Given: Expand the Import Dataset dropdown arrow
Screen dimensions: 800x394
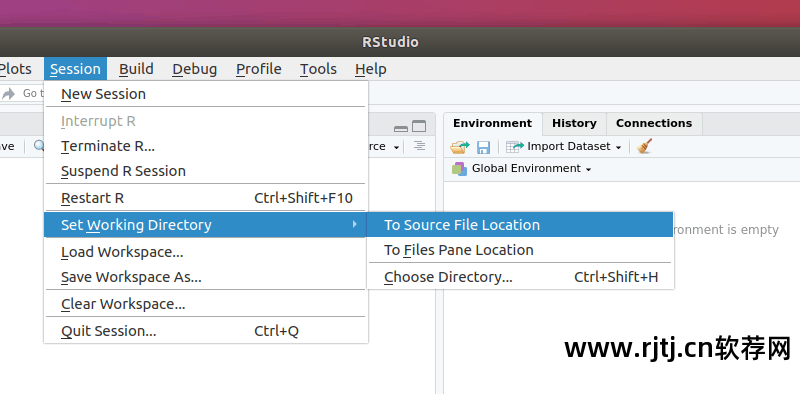Looking at the screenshot, I should click(x=618, y=147).
